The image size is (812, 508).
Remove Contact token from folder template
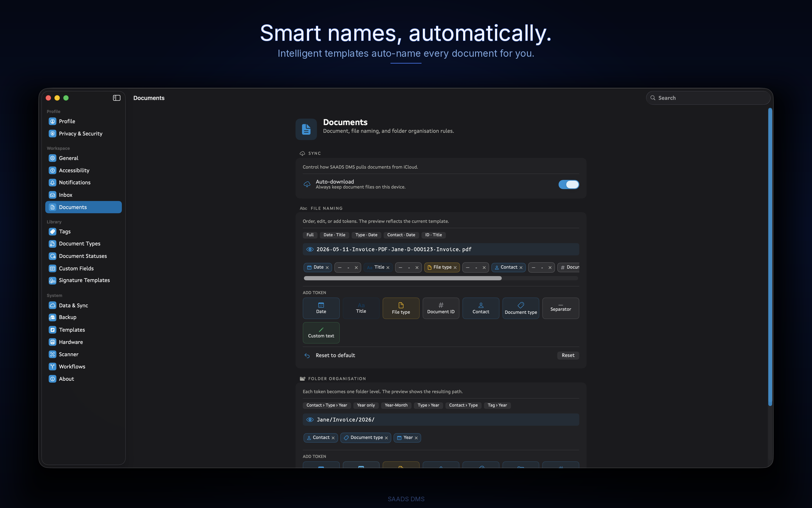click(x=333, y=438)
